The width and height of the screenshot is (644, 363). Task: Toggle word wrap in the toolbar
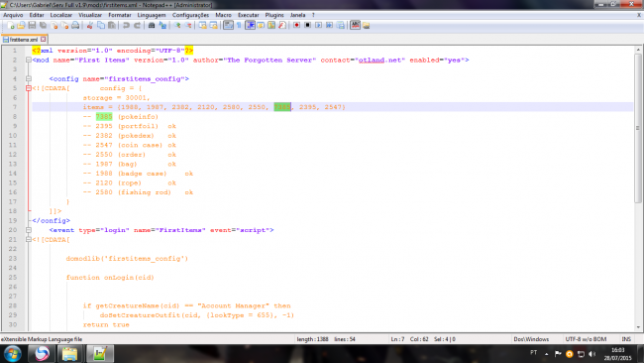pyautogui.click(x=228, y=26)
